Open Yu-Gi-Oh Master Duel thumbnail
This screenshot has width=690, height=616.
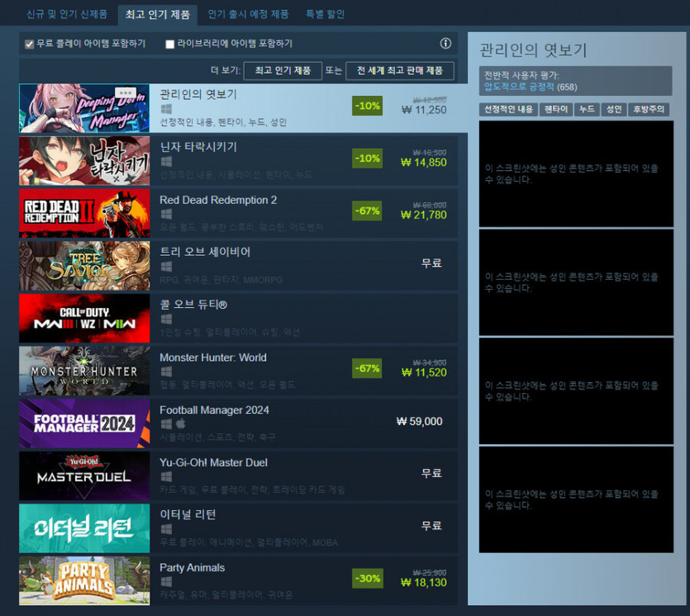[84, 476]
